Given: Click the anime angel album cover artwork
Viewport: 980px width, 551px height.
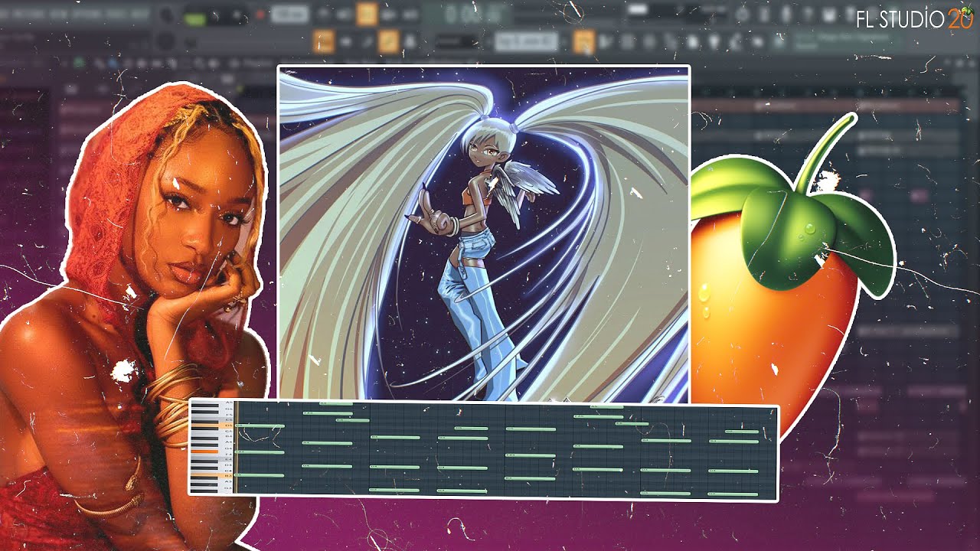Looking at the screenshot, I should pyautogui.click(x=484, y=233).
